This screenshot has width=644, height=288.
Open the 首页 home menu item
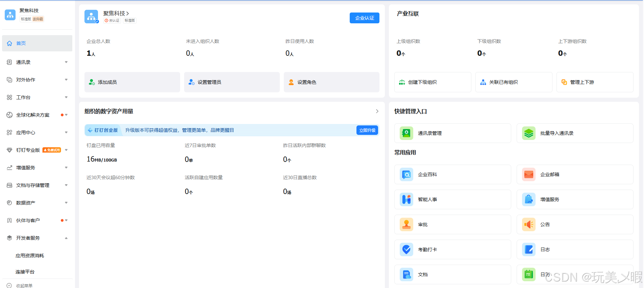tap(37, 43)
